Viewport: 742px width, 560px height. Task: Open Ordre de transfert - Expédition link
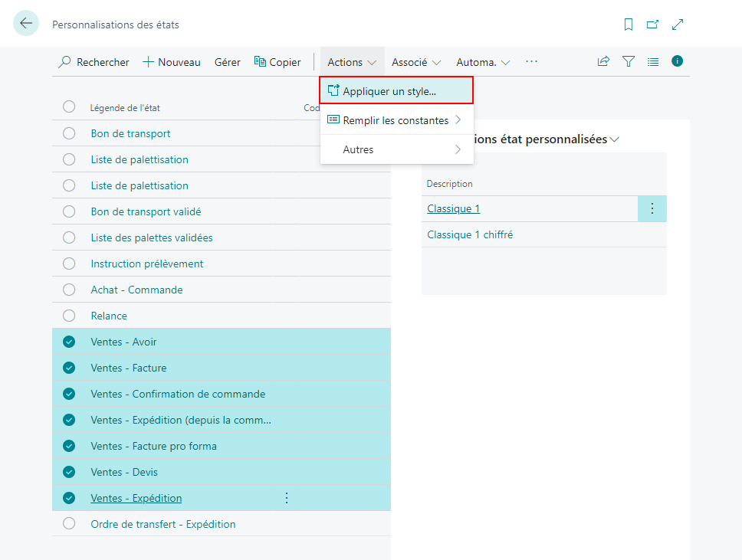click(163, 523)
